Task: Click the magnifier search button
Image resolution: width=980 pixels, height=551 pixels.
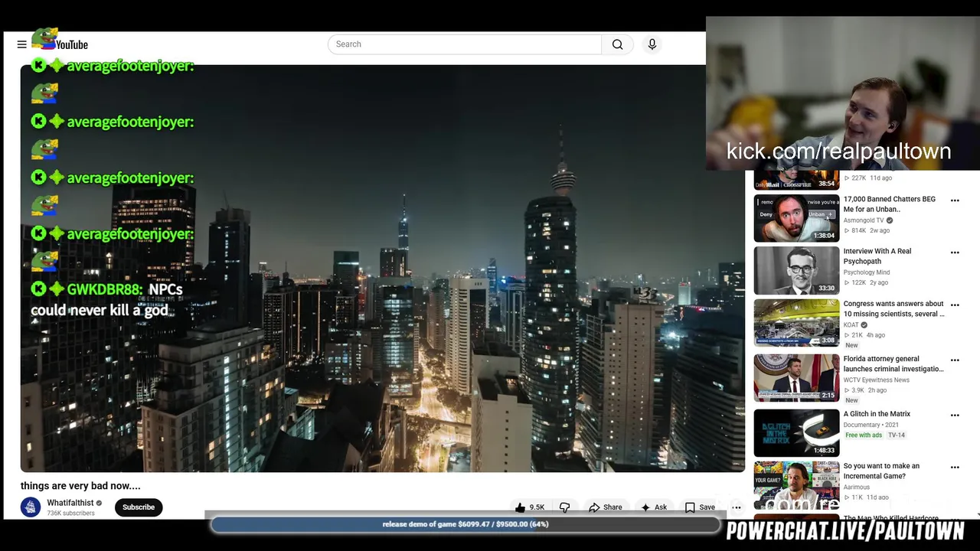Action: click(x=617, y=44)
